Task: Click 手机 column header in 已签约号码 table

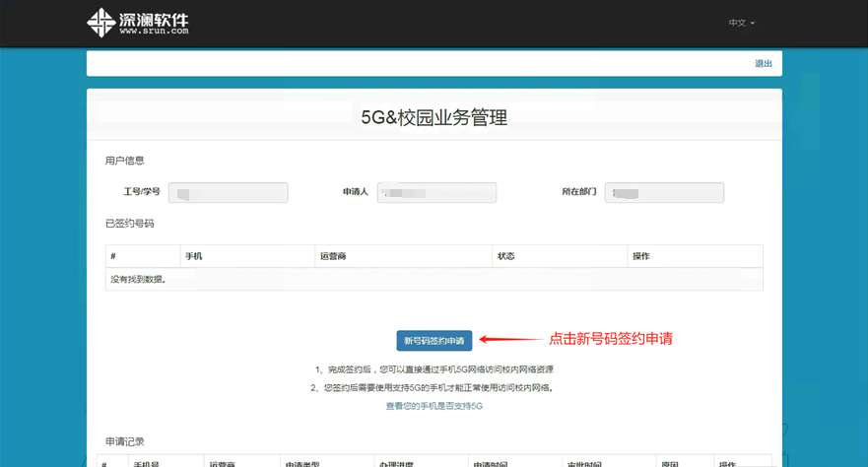Action: point(194,256)
